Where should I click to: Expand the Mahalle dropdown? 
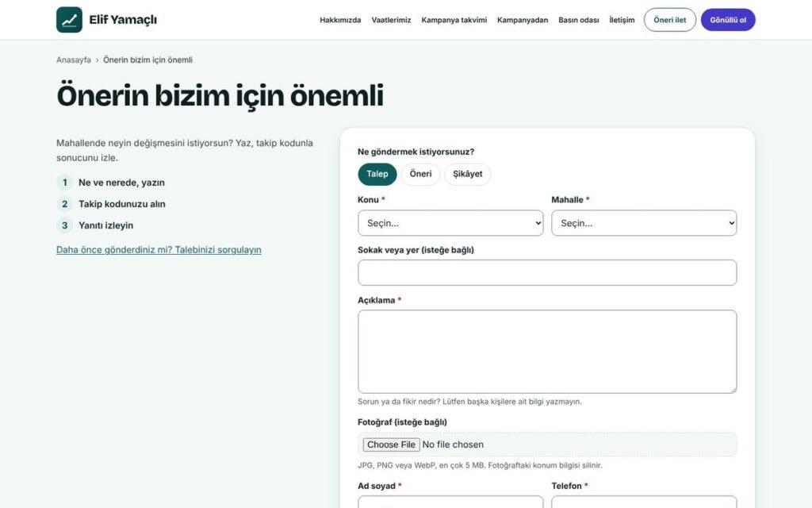click(644, 223)
